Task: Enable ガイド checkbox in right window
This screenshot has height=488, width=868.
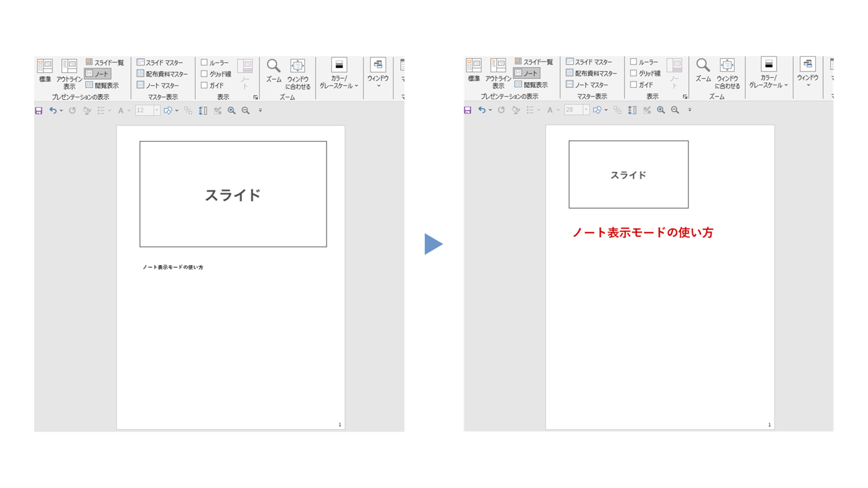Action: (633, 85)
